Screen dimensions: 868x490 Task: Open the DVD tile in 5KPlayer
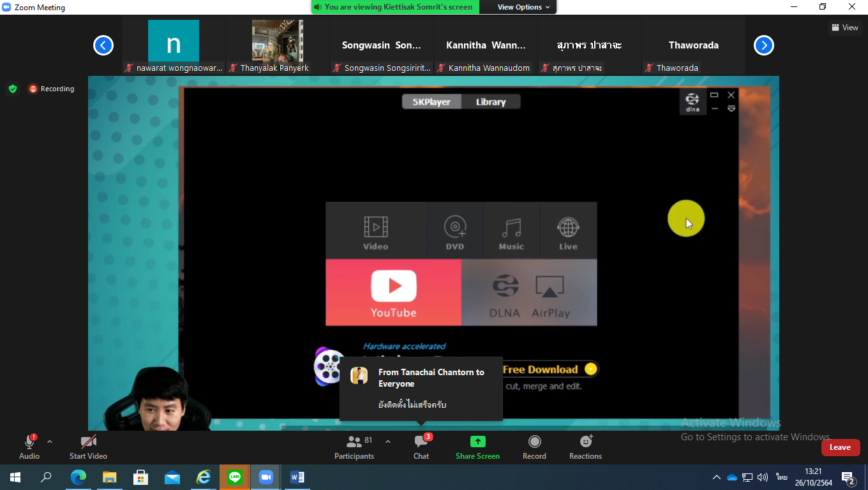tap(455, 230)
